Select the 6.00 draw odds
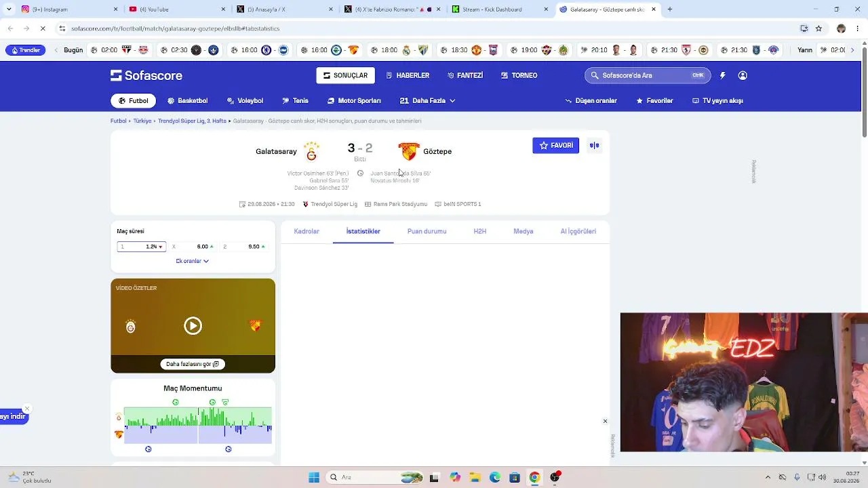 coord(193,247)
